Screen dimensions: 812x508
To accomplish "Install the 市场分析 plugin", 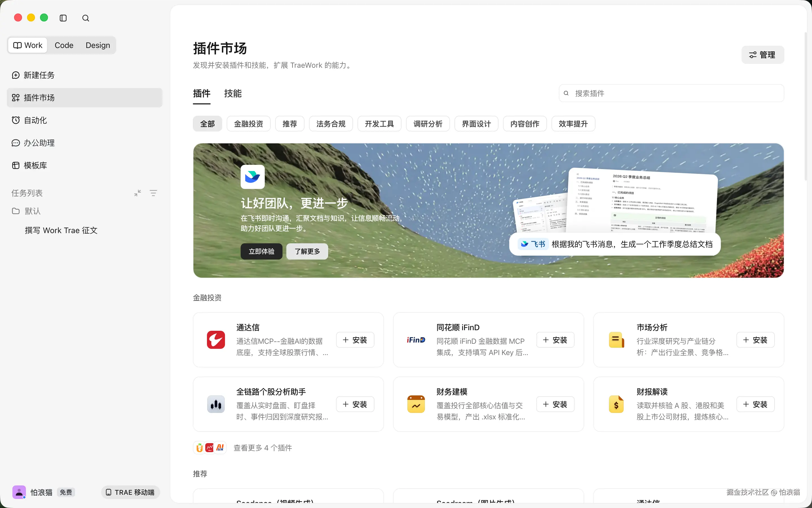I will (x=755, y=340).
